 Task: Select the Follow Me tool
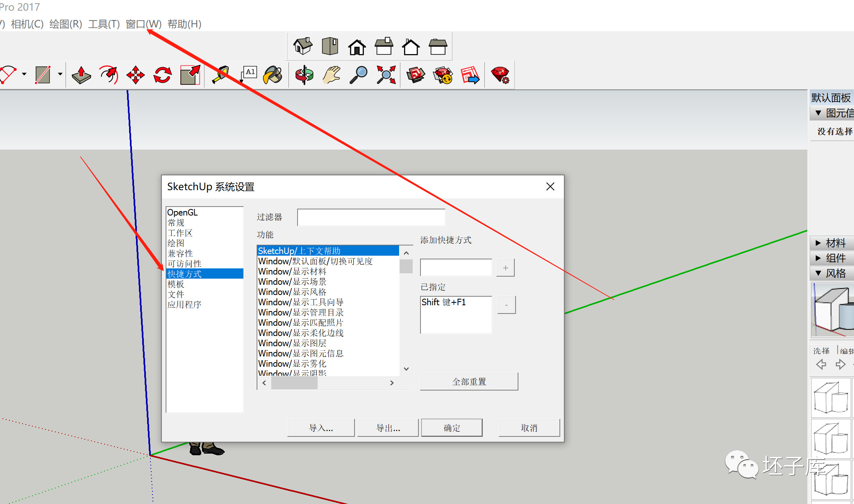click(x=108, y=75)
